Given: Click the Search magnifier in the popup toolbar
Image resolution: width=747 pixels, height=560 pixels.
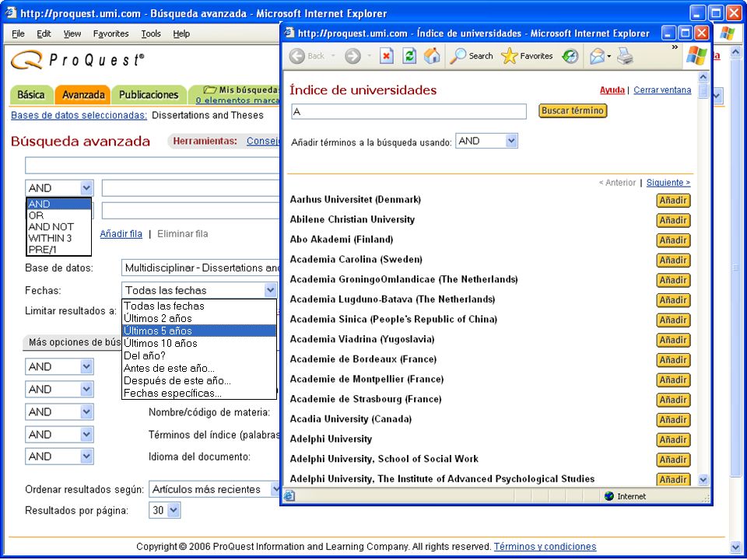Looking at the screenshot, I should point(458,56).
